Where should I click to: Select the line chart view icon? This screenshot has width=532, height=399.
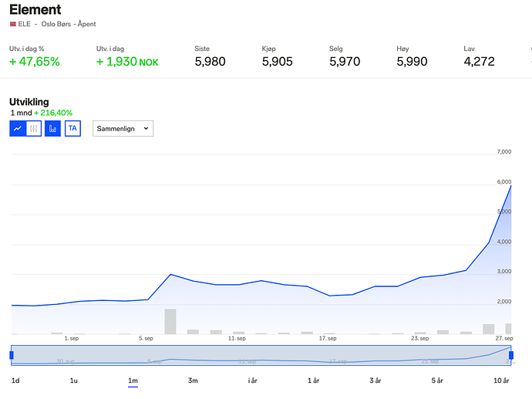tap(18, 128)
